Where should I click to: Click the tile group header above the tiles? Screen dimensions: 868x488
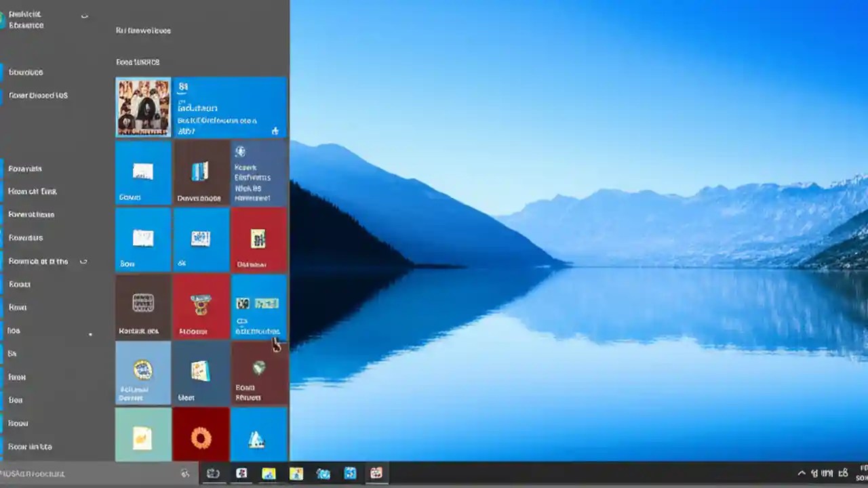(x=137, y=62)
